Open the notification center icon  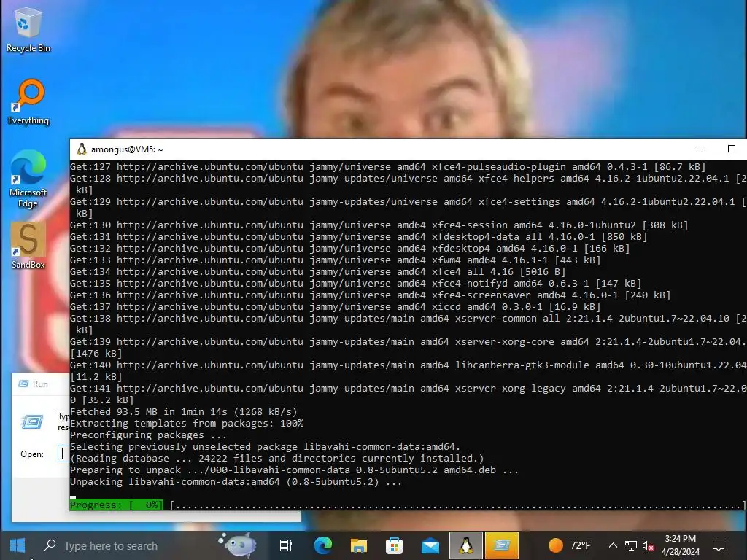point(719,545)
